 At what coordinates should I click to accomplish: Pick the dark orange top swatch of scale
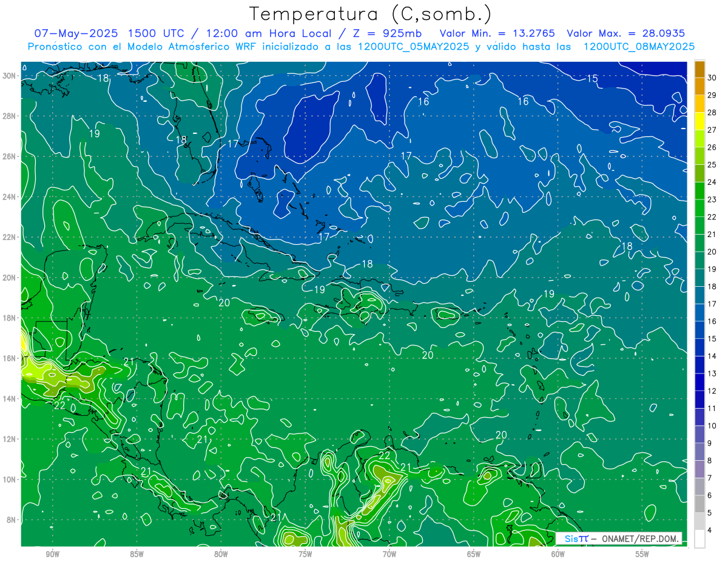[699, 69]
